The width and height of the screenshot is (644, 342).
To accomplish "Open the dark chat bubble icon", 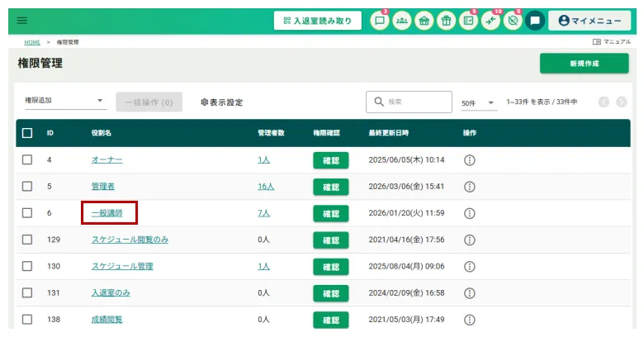I will (534, 21).
